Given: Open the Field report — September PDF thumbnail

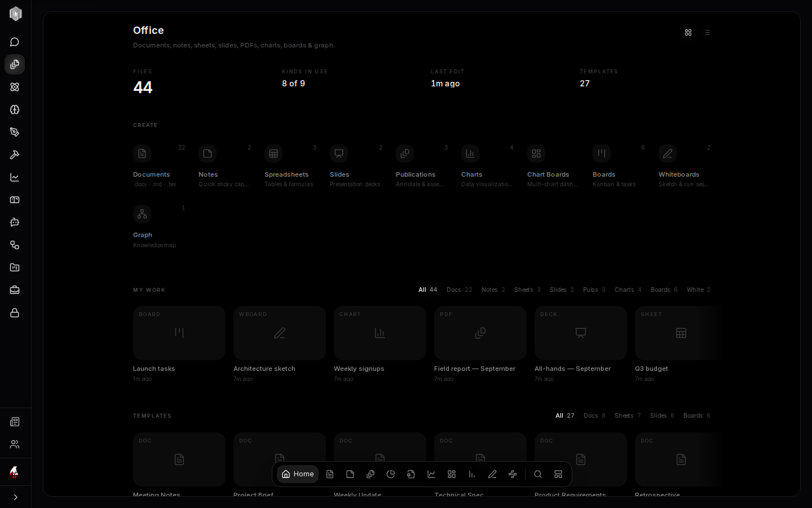Looking at the screenshot, I should point(480,333).
